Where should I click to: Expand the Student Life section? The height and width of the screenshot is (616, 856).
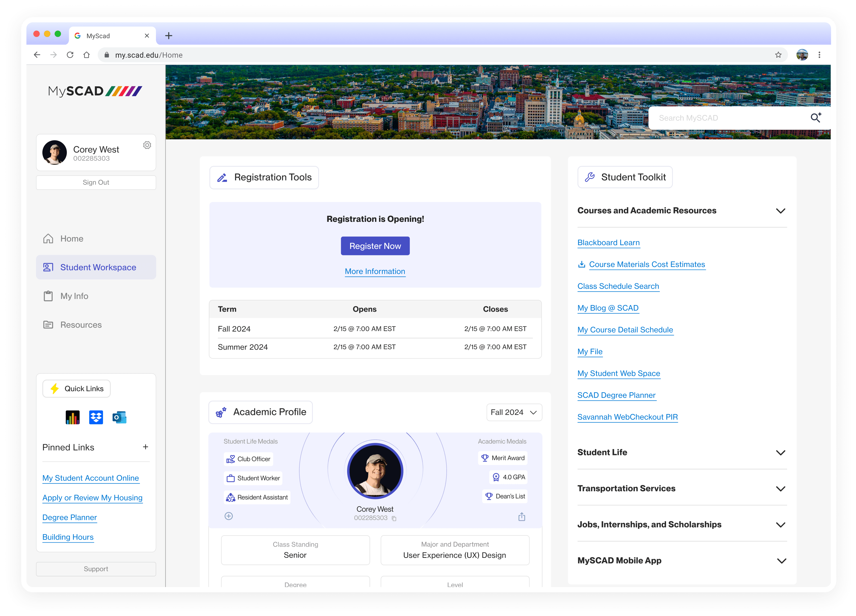(x=781, y=453)
